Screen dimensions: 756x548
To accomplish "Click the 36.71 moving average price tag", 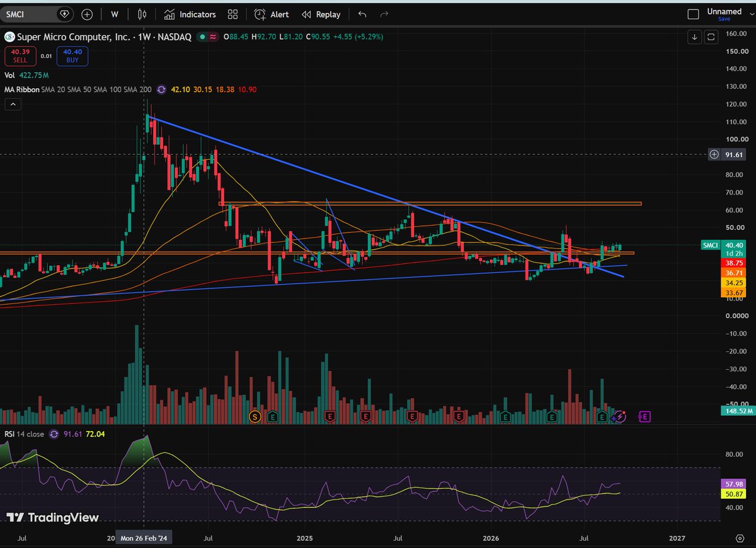I will pos(733,273).
